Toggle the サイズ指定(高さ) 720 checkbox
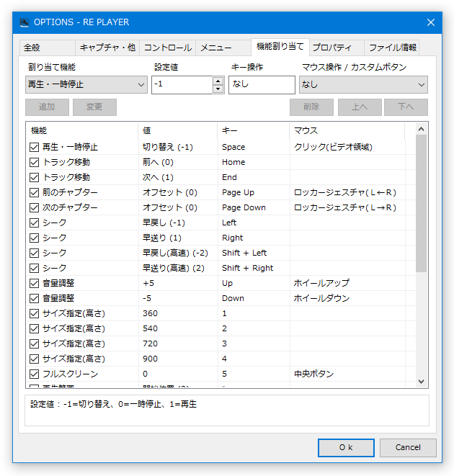 (x=35, y=344)
